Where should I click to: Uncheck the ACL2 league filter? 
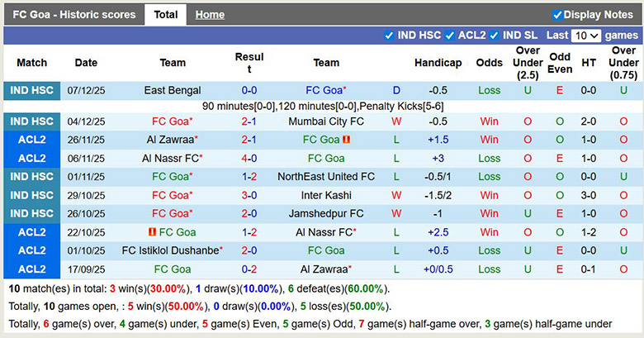point(450,36)
